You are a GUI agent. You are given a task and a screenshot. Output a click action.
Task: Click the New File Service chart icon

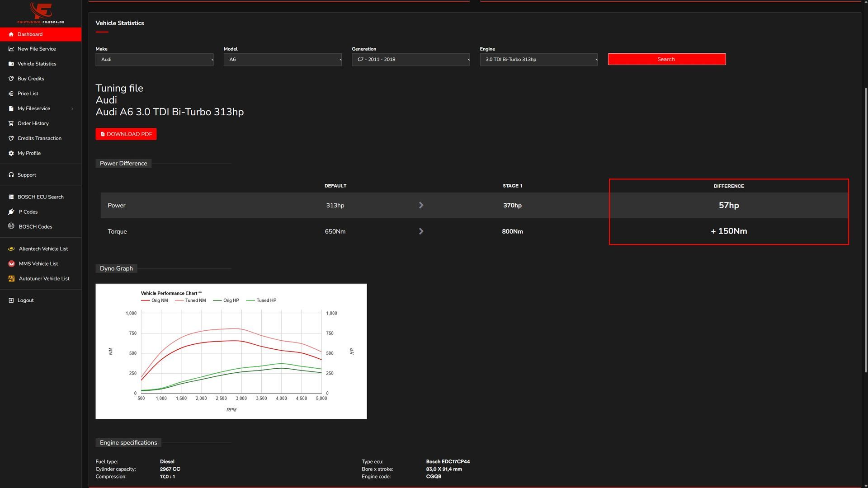[11, 49]
